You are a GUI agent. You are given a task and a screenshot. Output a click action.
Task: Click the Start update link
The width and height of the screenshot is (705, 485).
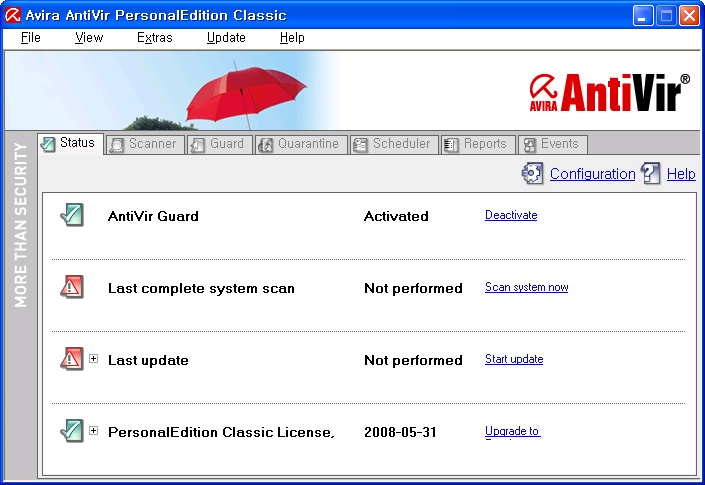click(x=514, y=359)
